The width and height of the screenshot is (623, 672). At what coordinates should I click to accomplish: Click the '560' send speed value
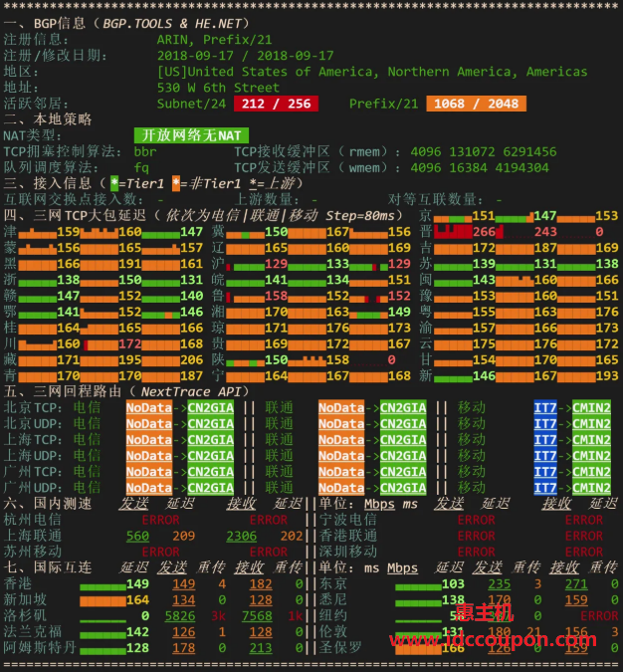pos(137,537)
